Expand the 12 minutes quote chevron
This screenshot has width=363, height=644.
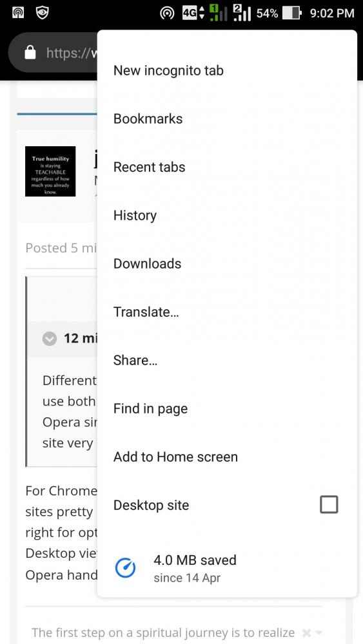[x=50, y=339]
